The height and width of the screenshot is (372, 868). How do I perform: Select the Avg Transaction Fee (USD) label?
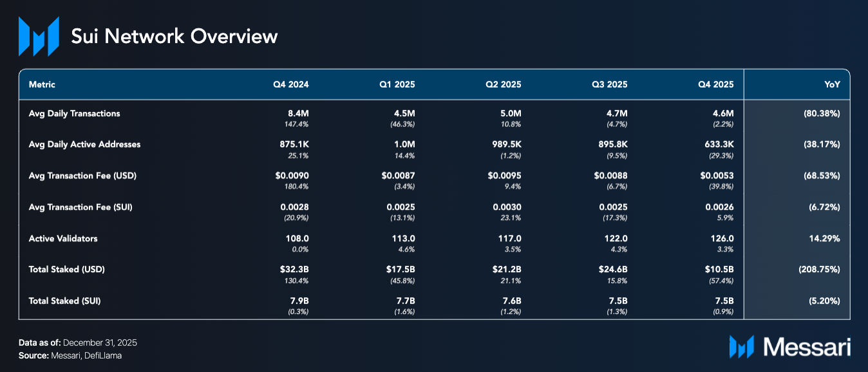[x=82, y=176]
